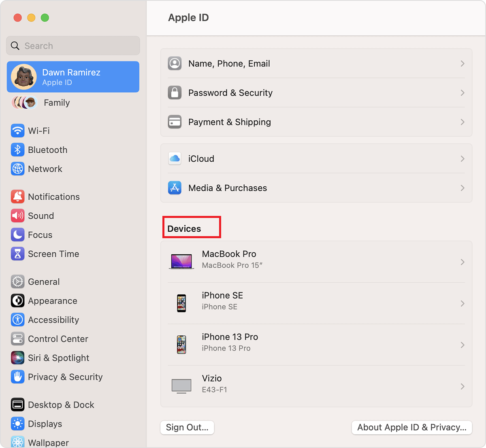Click the Dawn Ramirez avatar picture

pyautogui.click(x=24, y=77)
